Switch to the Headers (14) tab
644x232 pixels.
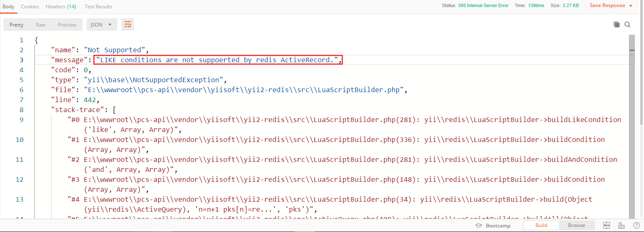(61, 6)
